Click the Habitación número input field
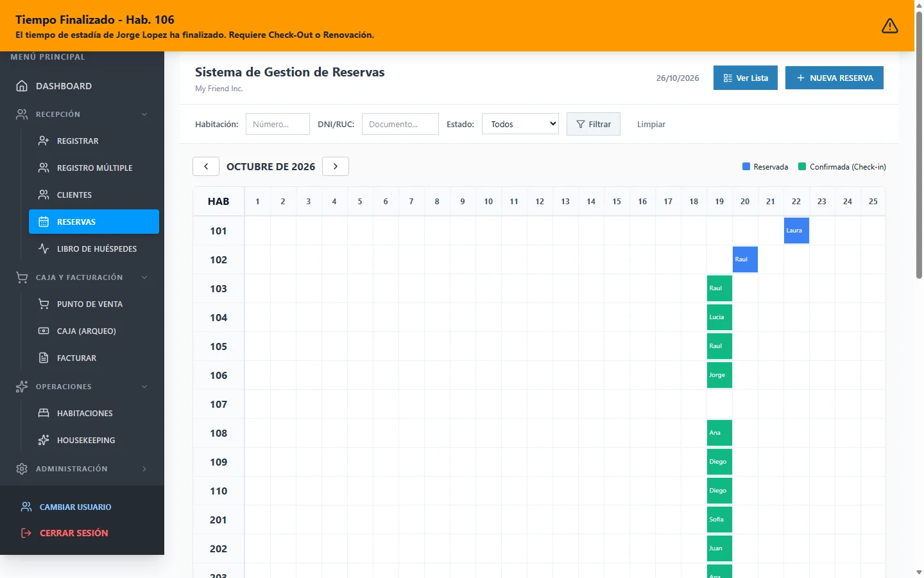Image resolution: width=924 pixels, height=578 pixels. click(278, 124)
